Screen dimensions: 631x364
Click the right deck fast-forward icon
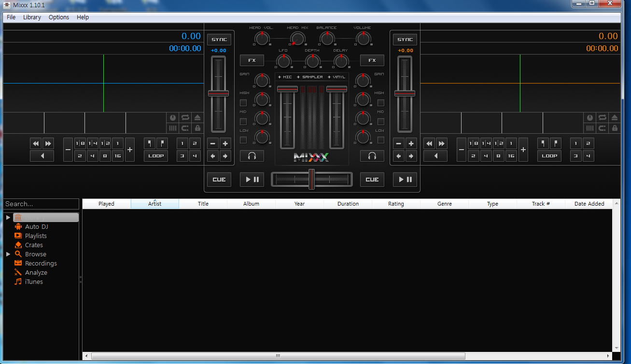point(441,143)
